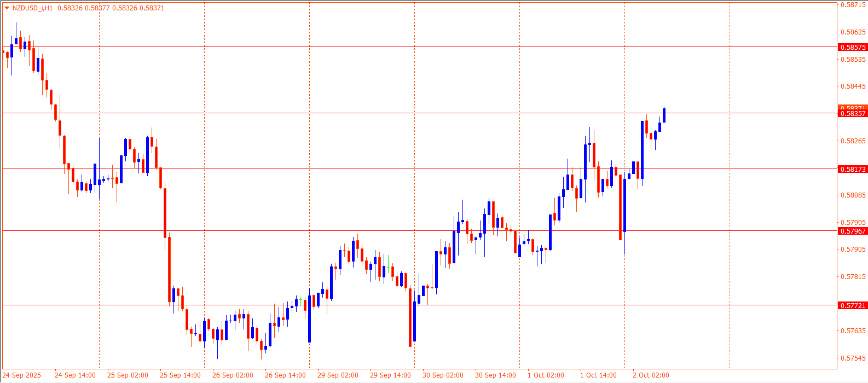Image resolution: width=868 pixels, height=383 pixels.
Task: Select the 0.58575 red price label
Action: click(x=853, y=48)
